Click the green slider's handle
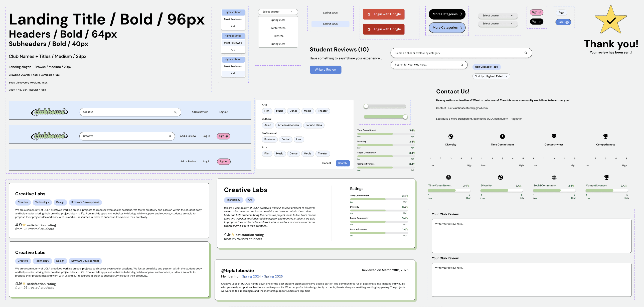The image size is (644, 307). [x=405, y=117]
